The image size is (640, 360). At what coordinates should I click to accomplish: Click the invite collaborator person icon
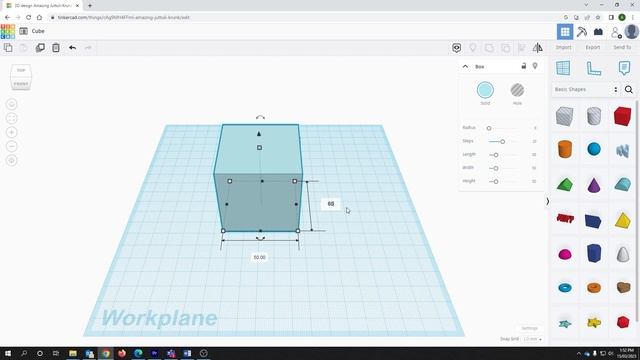click(x=616, y=32)
